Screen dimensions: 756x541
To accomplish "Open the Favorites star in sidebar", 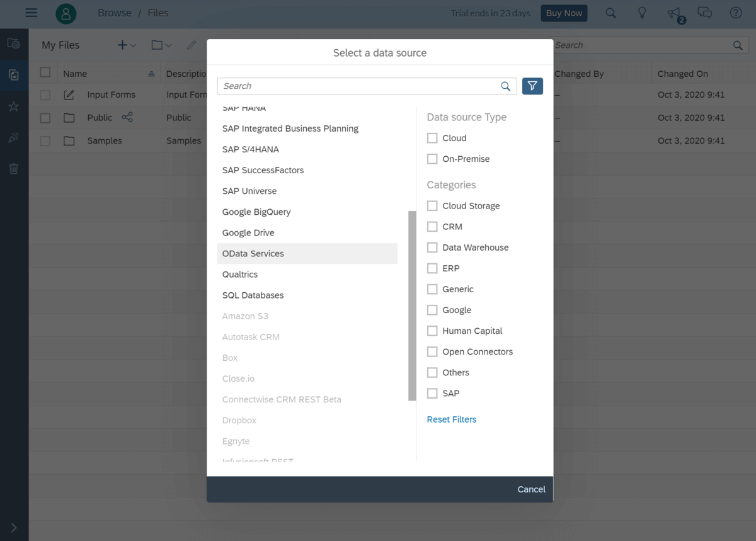I will coord(14,106).
